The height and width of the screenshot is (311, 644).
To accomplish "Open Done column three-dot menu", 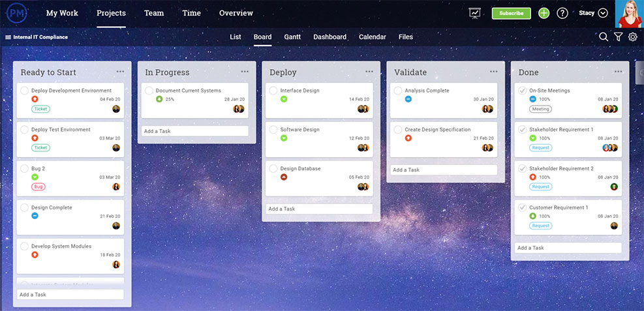I will click(618, 72).
